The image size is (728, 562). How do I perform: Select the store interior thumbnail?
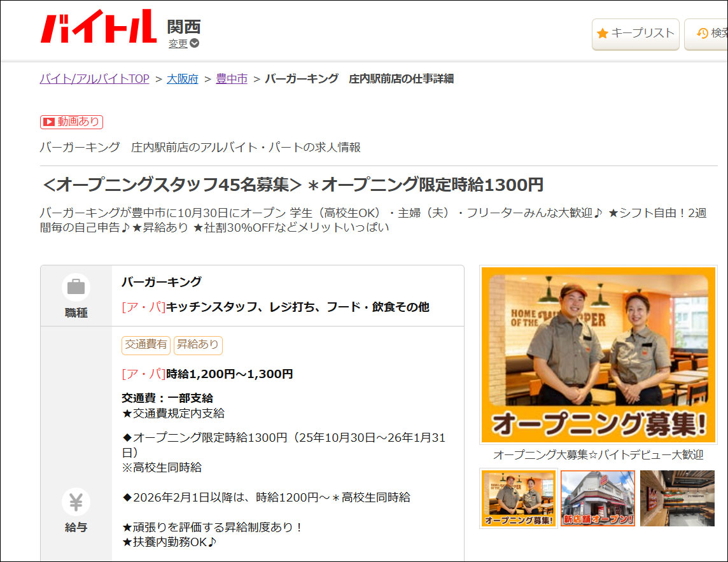coord(677,498)
